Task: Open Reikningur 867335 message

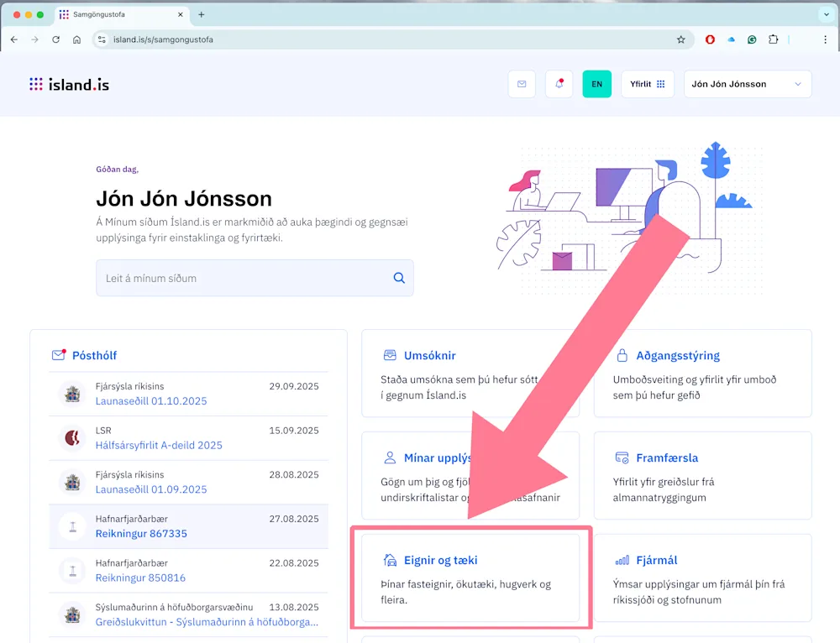Action: point(141,534)
